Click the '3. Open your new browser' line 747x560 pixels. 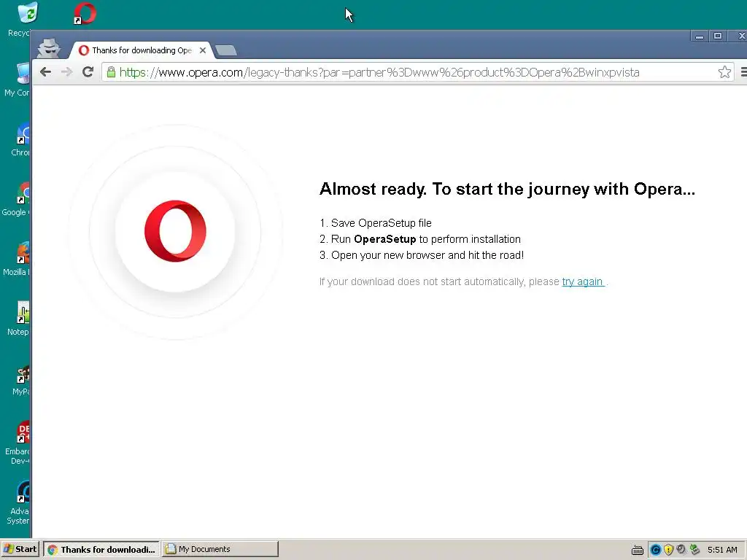click(422, 255)
